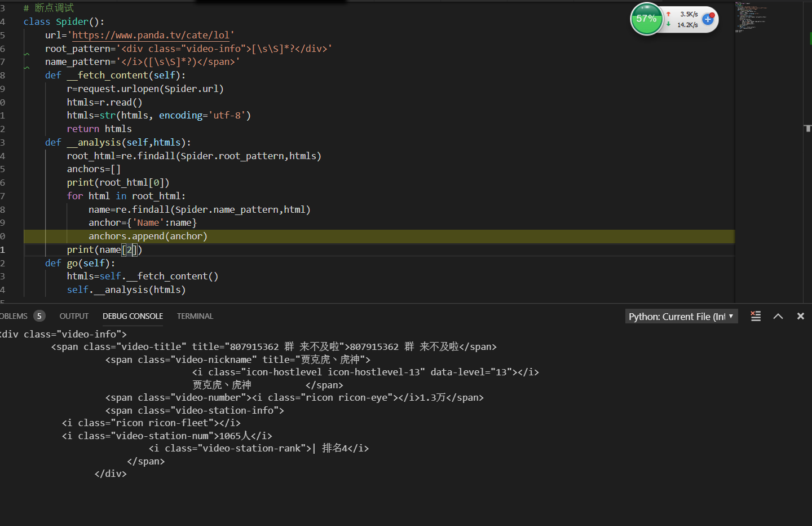Click the 14.2K/s download speed readout
The width and height of the screenshot is (812, 526).
(x=687, y=25)
